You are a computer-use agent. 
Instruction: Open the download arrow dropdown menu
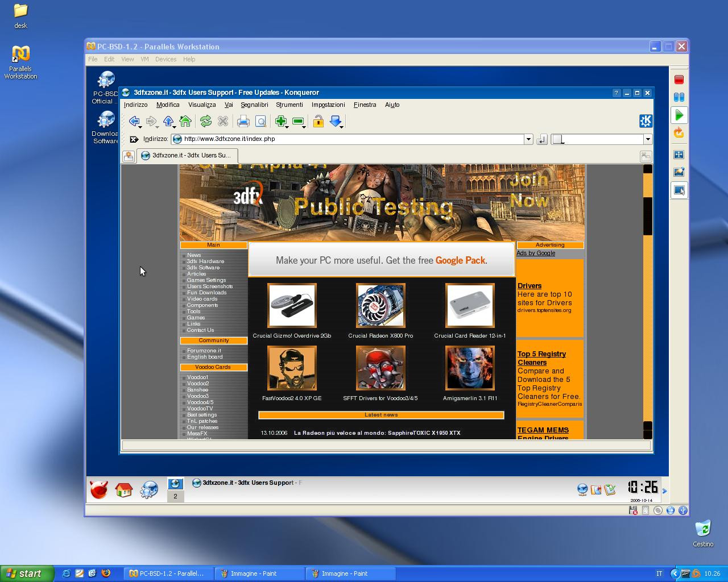[341, 126]
